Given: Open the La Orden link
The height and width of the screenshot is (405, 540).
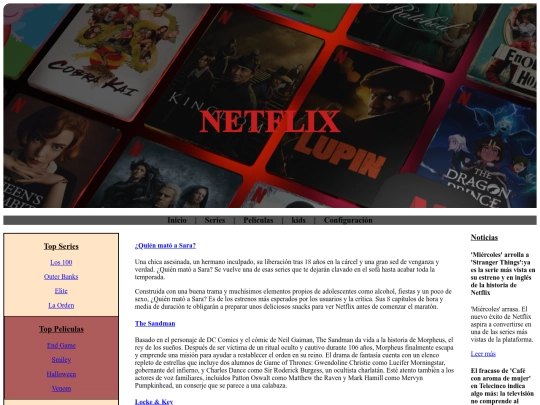Looking at the screenshot, I should tap(61, 305).
